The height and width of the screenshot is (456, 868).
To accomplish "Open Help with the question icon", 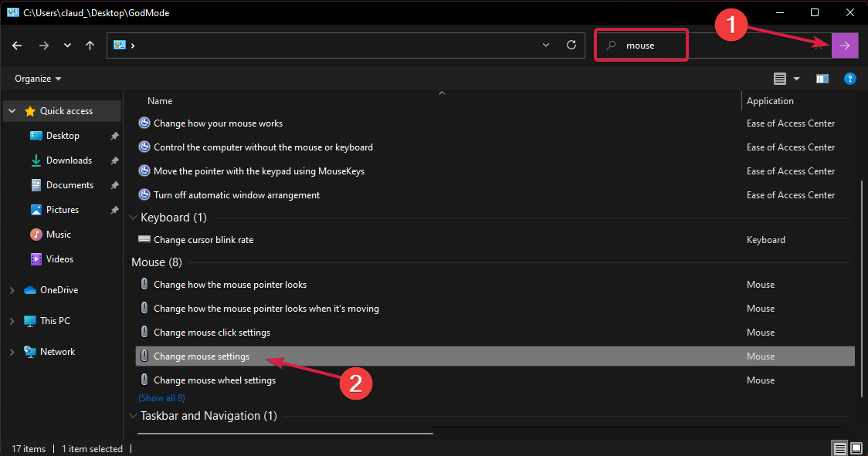I will [849, 79].
